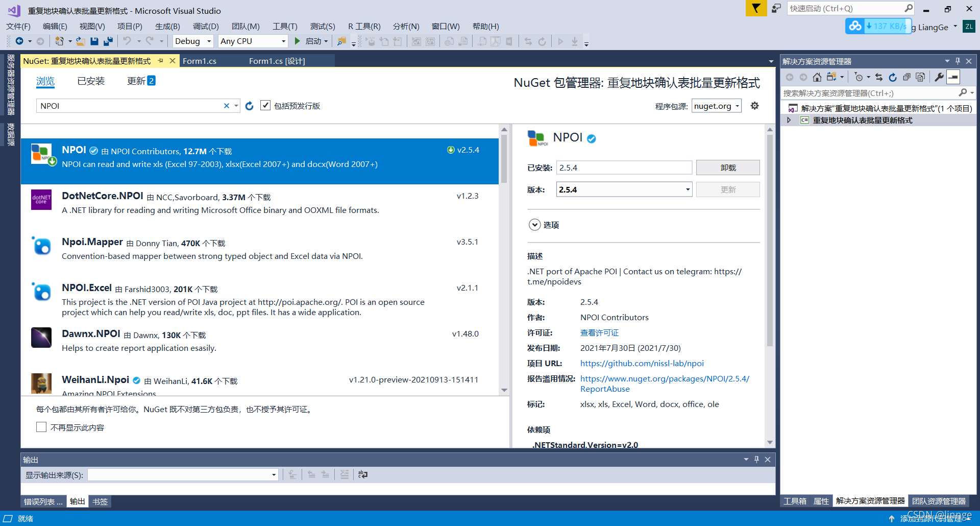Open the Bookmarks (书签) tab
Image resolution: width=980 pixels, height=526 pixels.
point(100,501)
